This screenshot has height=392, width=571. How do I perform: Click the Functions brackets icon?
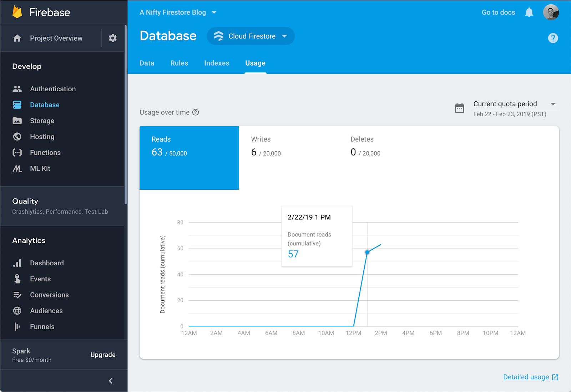coord(17,153)
